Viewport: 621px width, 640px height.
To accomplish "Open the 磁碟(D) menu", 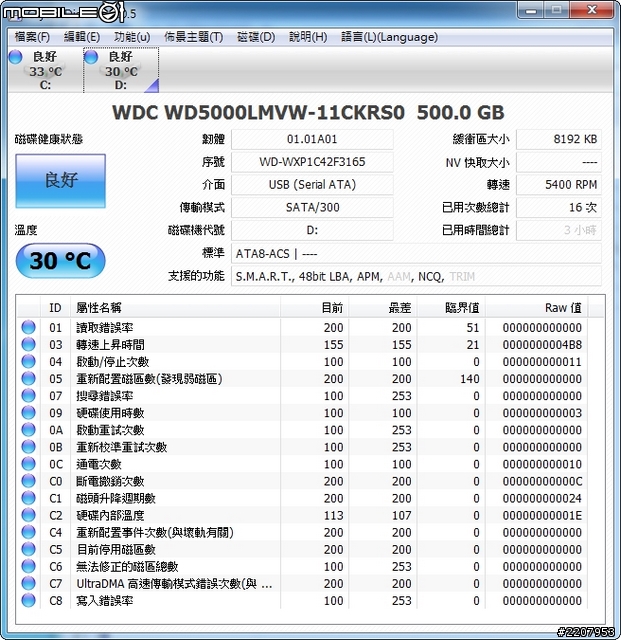I will click(x=256, y=37).
